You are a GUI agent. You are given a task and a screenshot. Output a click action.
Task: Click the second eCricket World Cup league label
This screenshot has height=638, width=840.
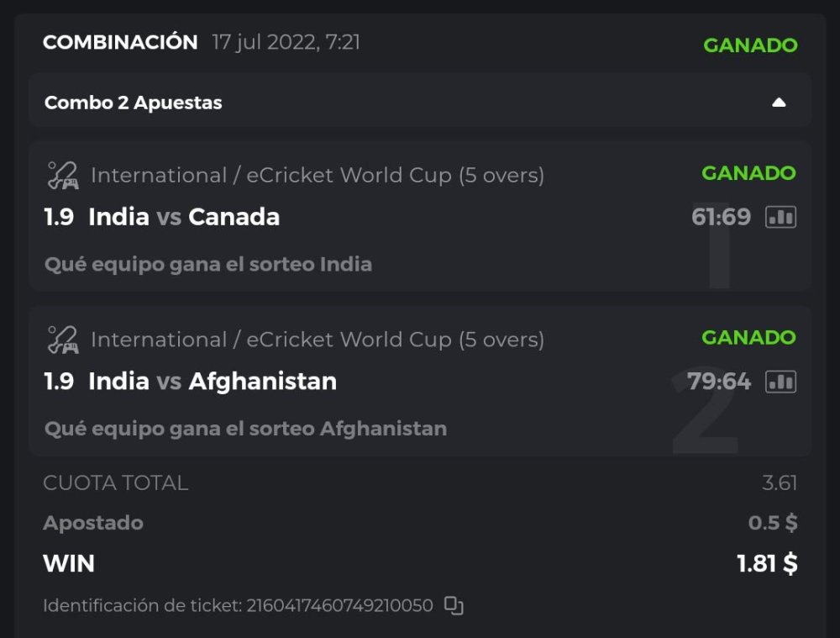tap(318, 340)
